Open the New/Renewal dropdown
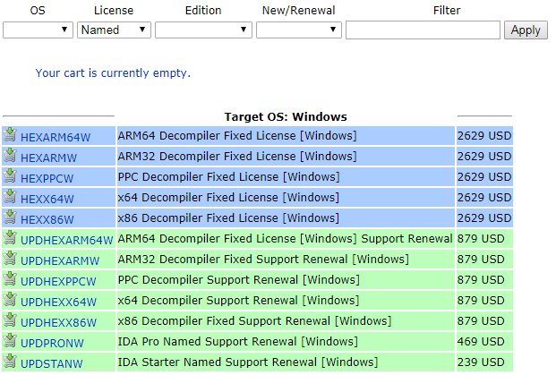556x392 pixels. [x=299, y=30]
